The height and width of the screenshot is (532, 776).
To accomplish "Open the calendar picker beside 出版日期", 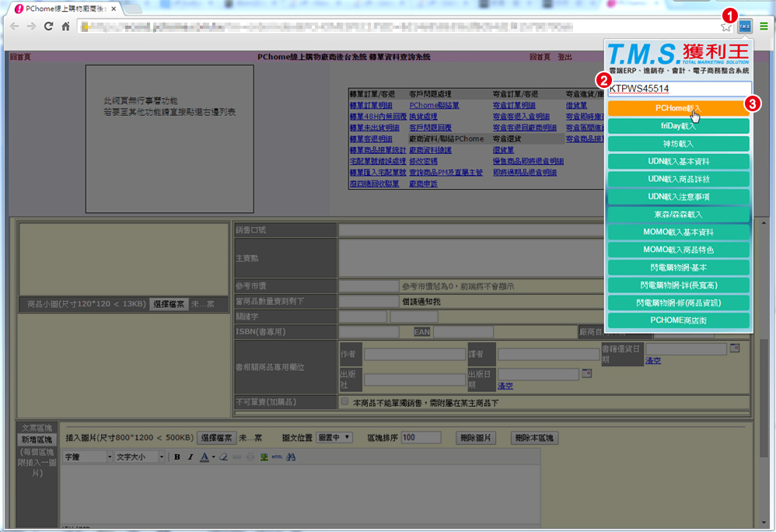I will click(586, 373).
